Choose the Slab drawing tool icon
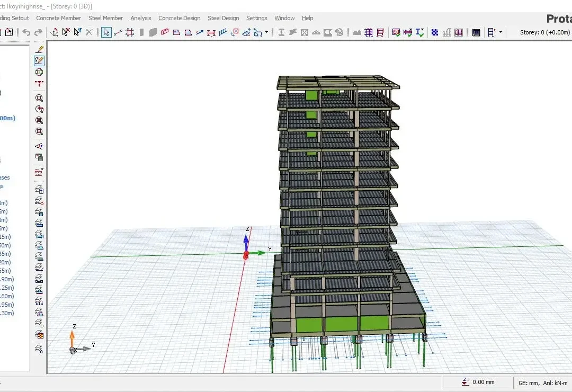 click(176, 32)
